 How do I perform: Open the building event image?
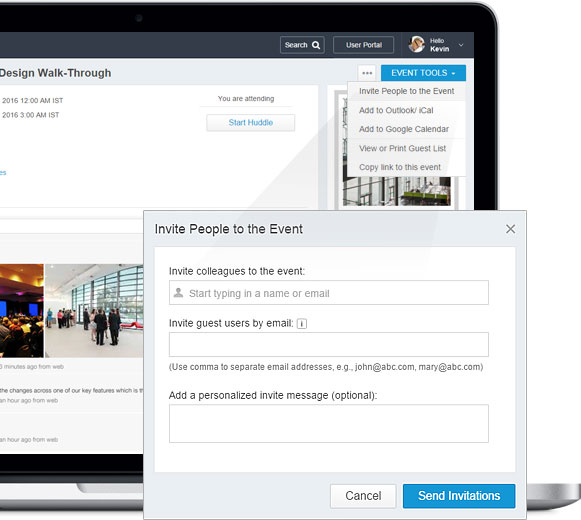point(396,191)
